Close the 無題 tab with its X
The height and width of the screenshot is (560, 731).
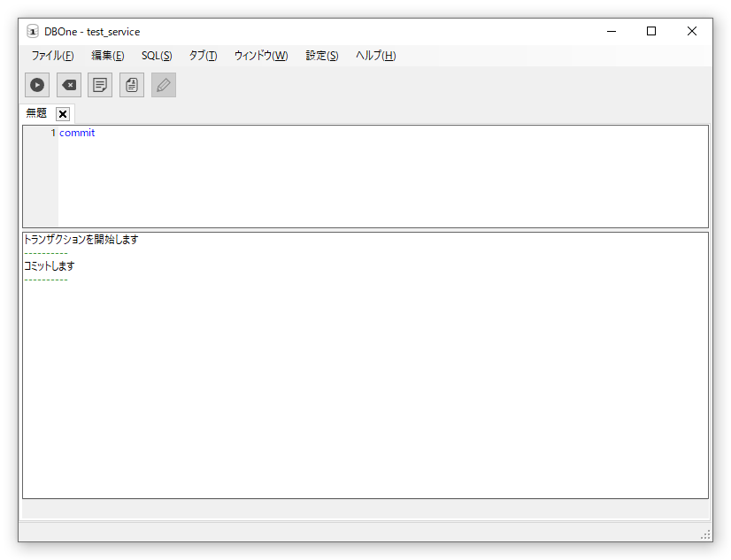click(x=63, y=114)
